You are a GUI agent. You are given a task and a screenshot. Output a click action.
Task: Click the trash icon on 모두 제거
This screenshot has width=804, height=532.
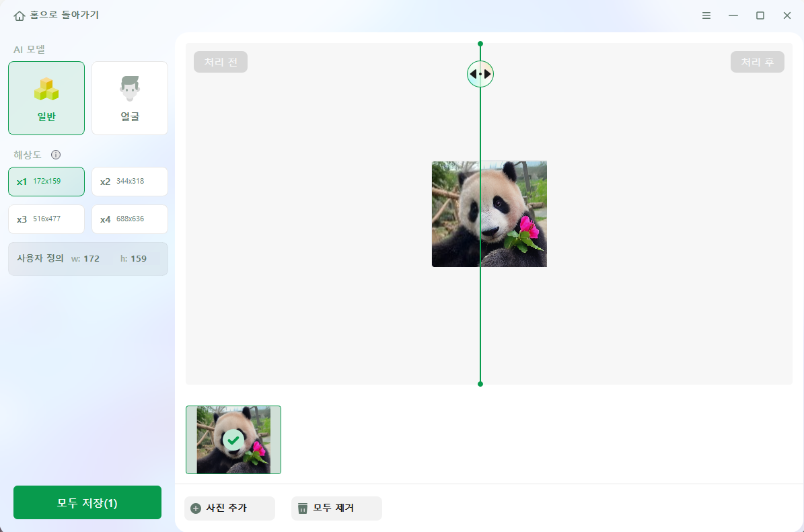pyautogui.click(x=303, y=508)
